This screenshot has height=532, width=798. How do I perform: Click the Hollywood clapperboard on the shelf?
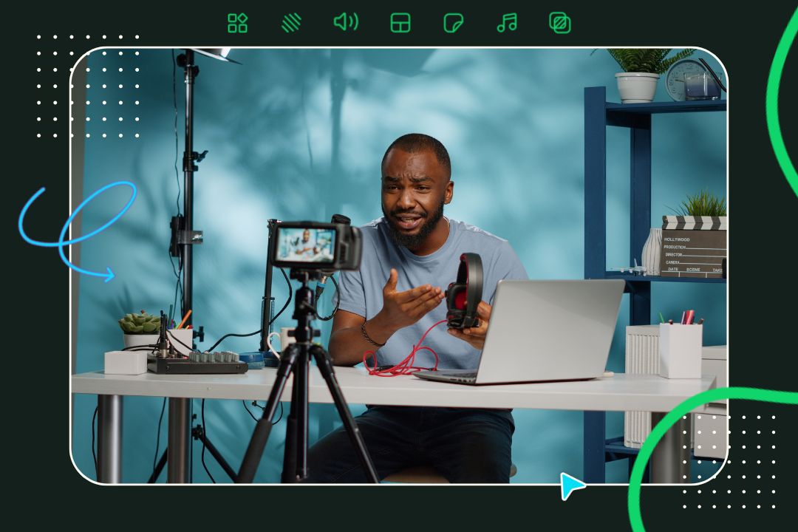click(693, 246)
